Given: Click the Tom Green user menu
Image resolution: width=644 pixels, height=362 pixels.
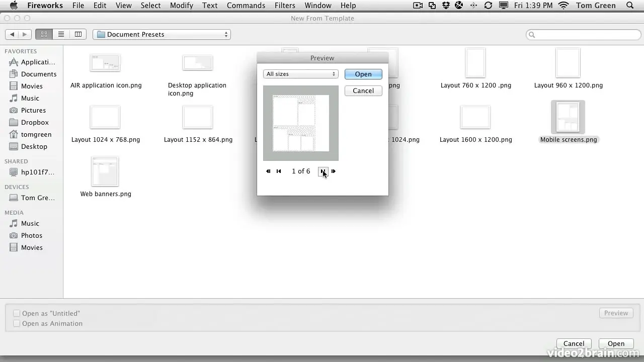Looking at the screenshot, I should coord(596,6).
